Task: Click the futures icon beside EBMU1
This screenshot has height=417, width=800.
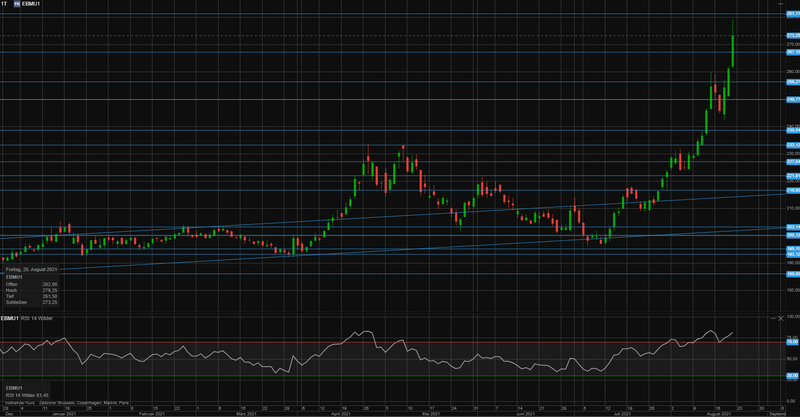Action: click(17, 5)
